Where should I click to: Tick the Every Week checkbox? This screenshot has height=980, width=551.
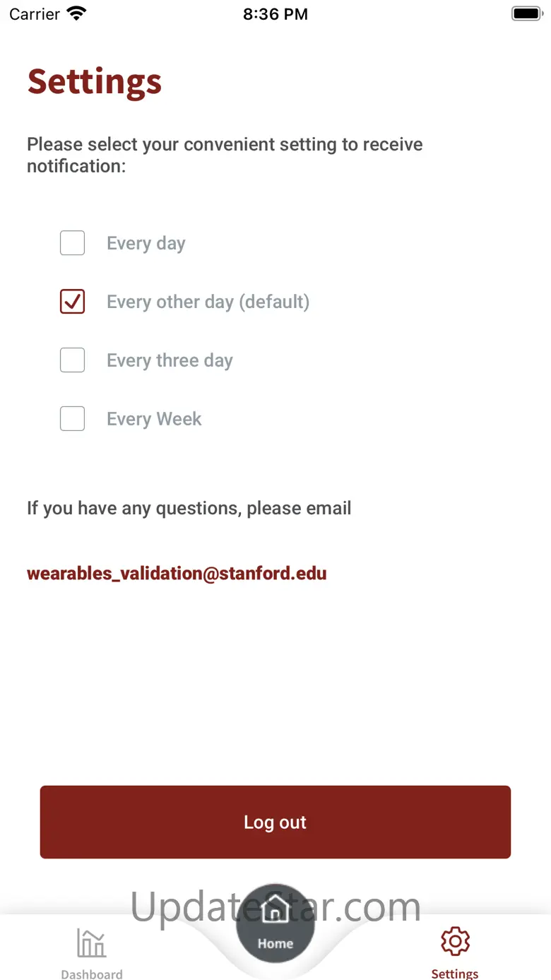[72, 419]
